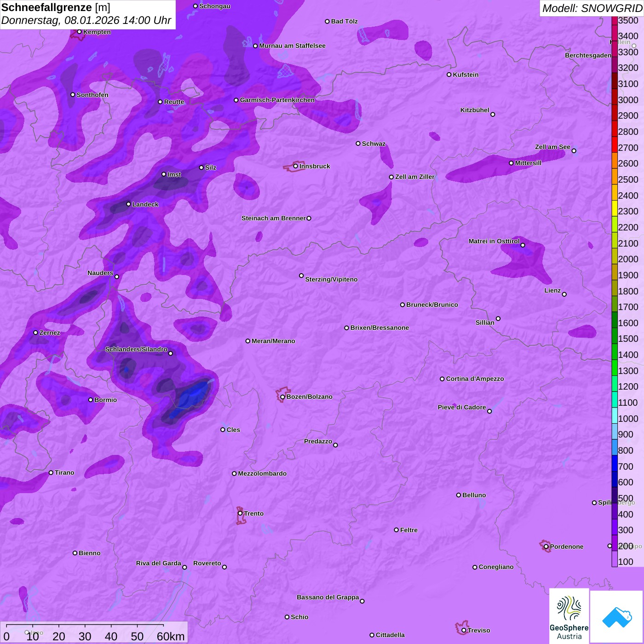Click the Innsbruck city marker
Viewport: 644px width, 644px height.
296,166
